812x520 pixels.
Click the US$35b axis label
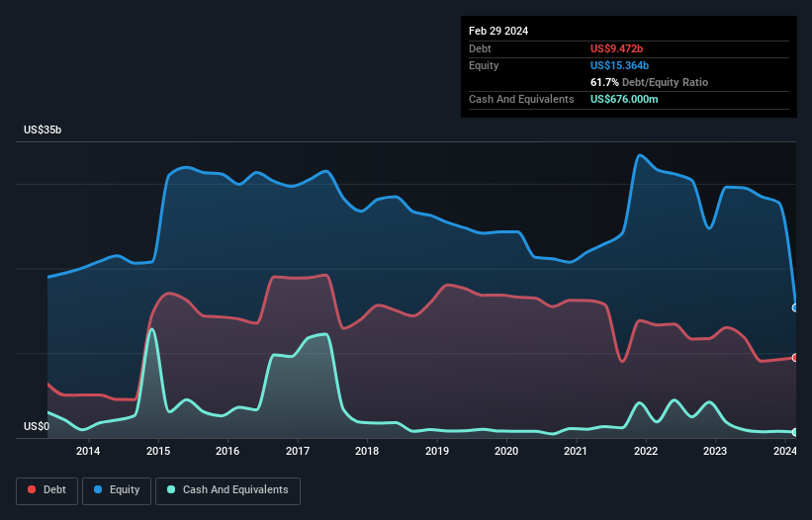43,130
